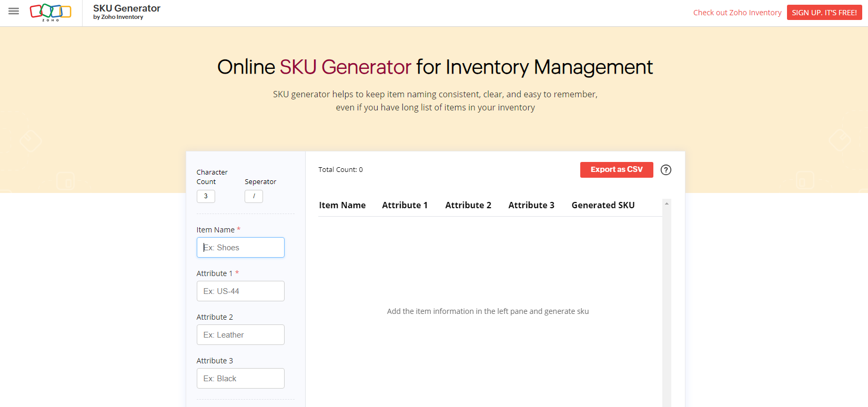
Task: Click the Seperator input box
Action: point(254,196)
